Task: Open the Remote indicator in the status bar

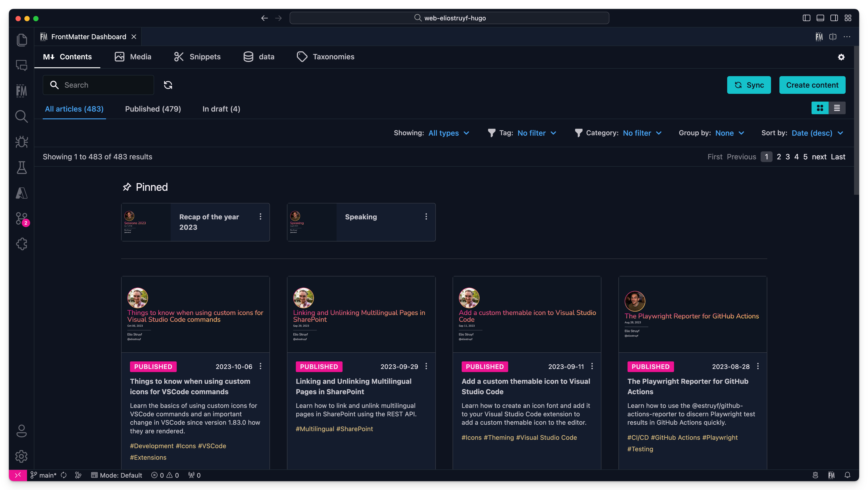Action: click(18, 475)
